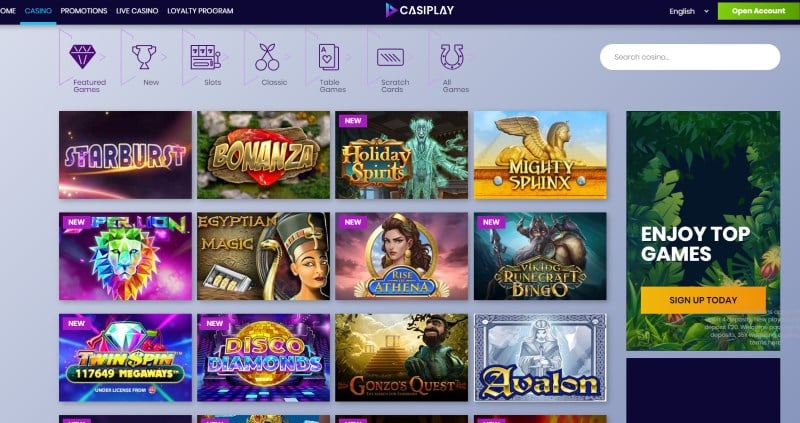Click the Open Account button
The height and width of the screenshot is (423, 800).
[x=759, y=11]
